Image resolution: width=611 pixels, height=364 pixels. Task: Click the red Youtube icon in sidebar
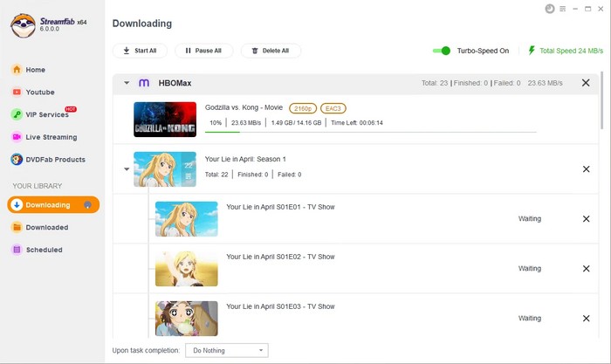tap(17, 93)
